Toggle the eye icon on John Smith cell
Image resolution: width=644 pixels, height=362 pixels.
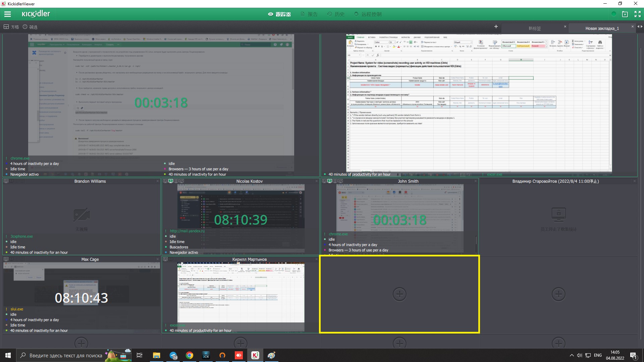click(335, 181)
